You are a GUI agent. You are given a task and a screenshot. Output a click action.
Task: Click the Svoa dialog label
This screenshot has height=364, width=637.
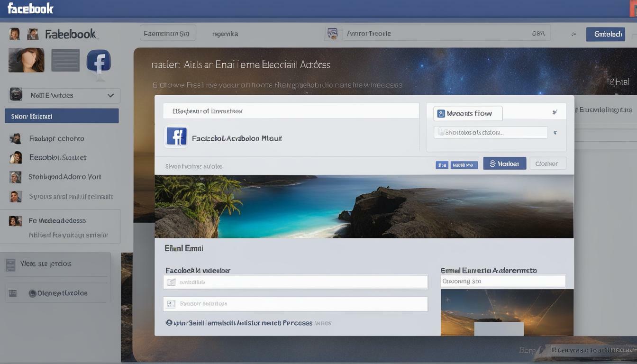point(193,166)
